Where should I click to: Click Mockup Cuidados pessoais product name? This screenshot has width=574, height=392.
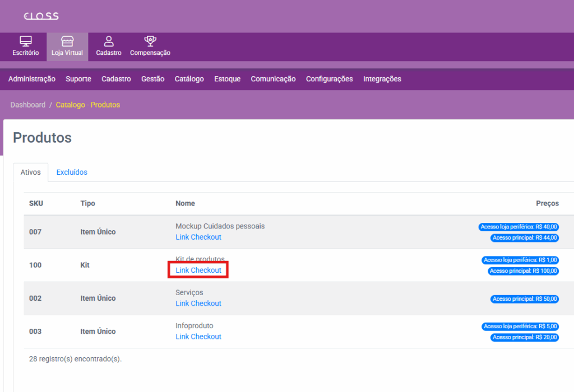(220, 226)
